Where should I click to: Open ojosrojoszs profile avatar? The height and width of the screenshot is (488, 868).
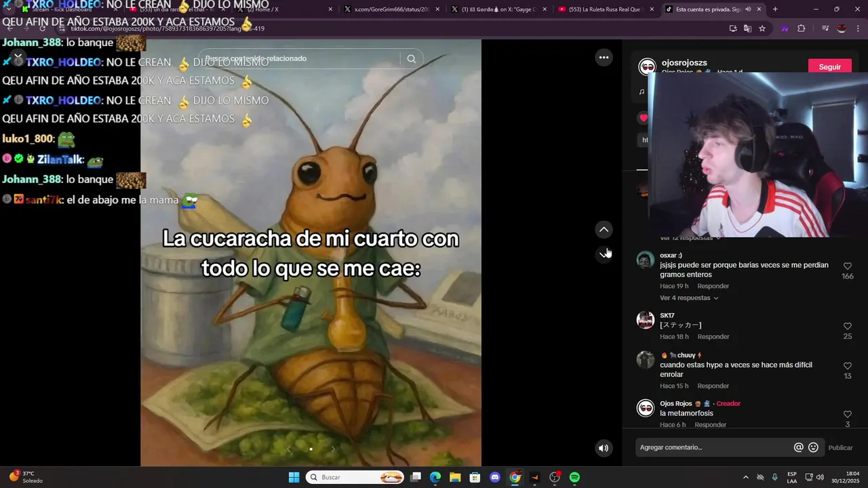[647, 66]
